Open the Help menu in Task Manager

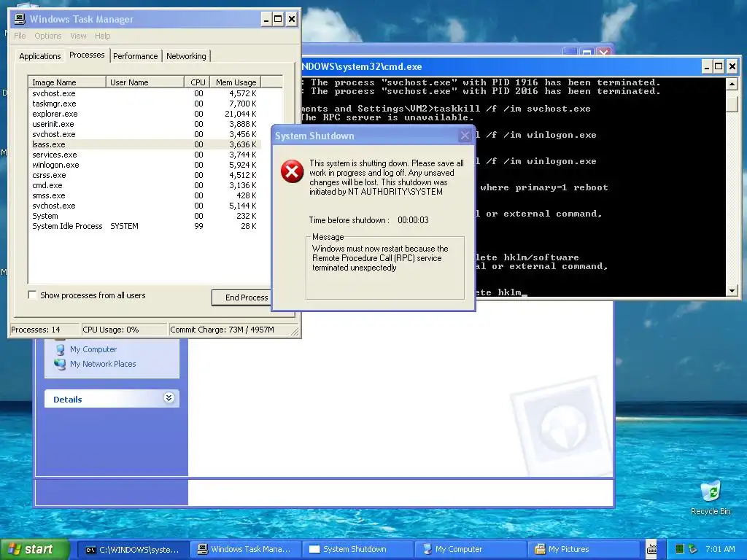coord(102,36)
